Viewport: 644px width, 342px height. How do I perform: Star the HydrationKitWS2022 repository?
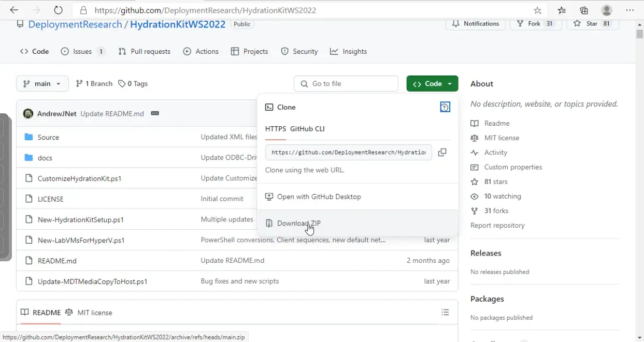(593, 24)
